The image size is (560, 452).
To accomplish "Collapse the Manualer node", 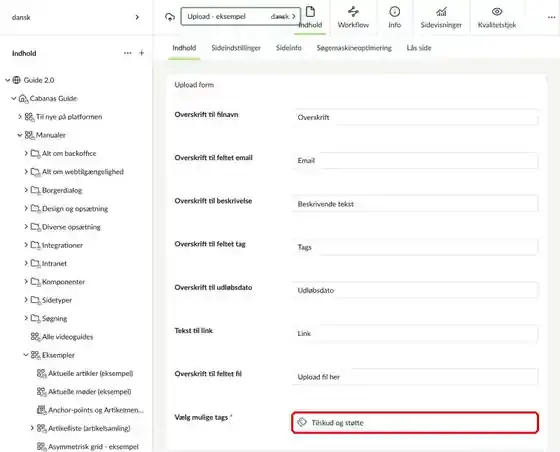I will point(20,135).
